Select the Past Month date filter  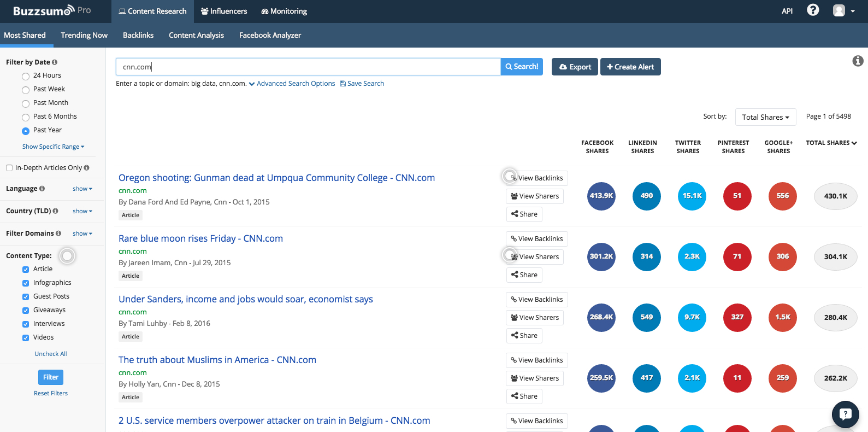[x=26, y=103]
